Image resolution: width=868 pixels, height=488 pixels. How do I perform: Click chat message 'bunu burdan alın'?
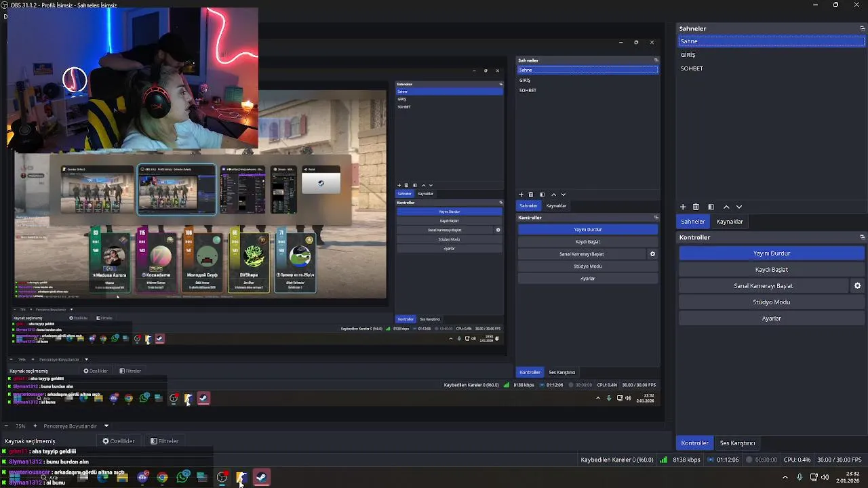pyautogui.click(x=67, y=462)
